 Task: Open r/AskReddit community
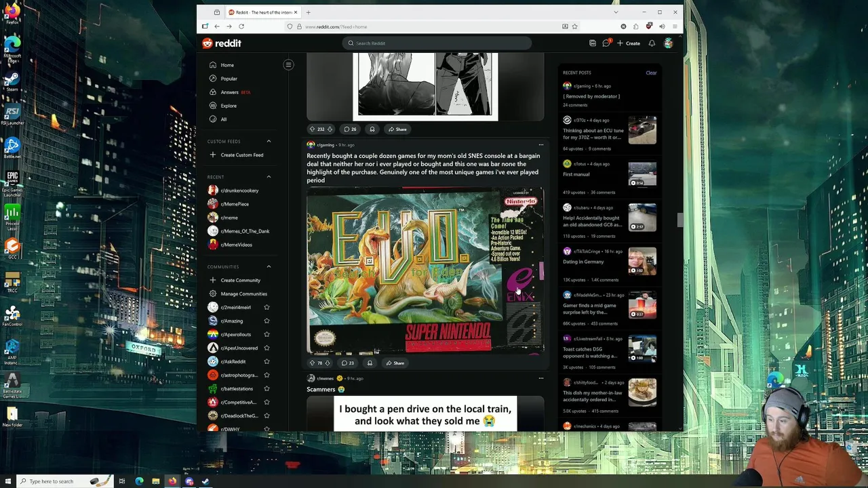(233, 361)
